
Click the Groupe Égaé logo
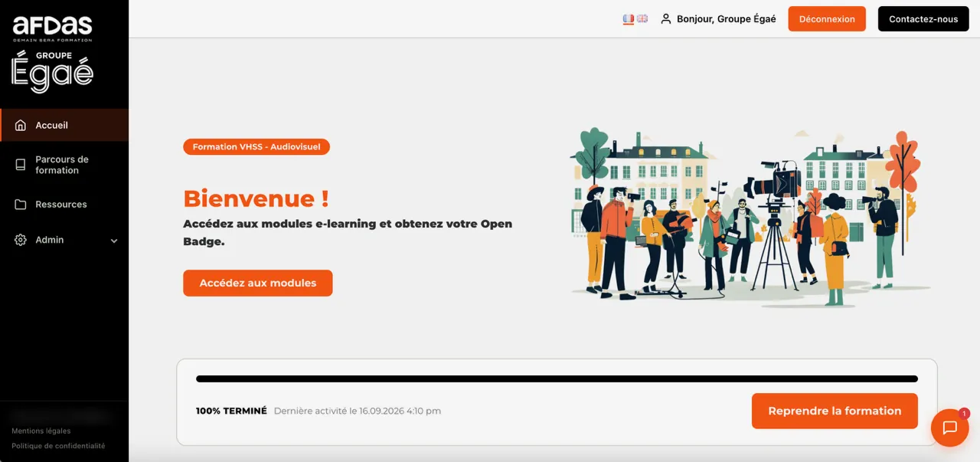[52, 72]
